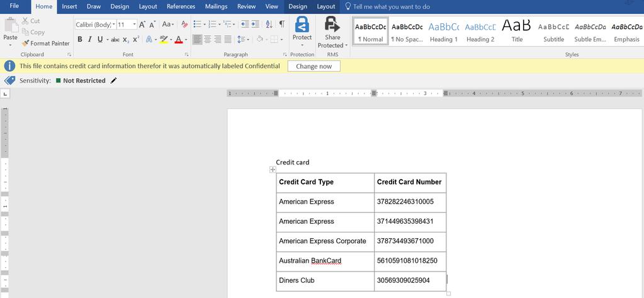Increase the paragraph indent
The height and width of the screenshot is (298, 644).
tap(255, 25)
